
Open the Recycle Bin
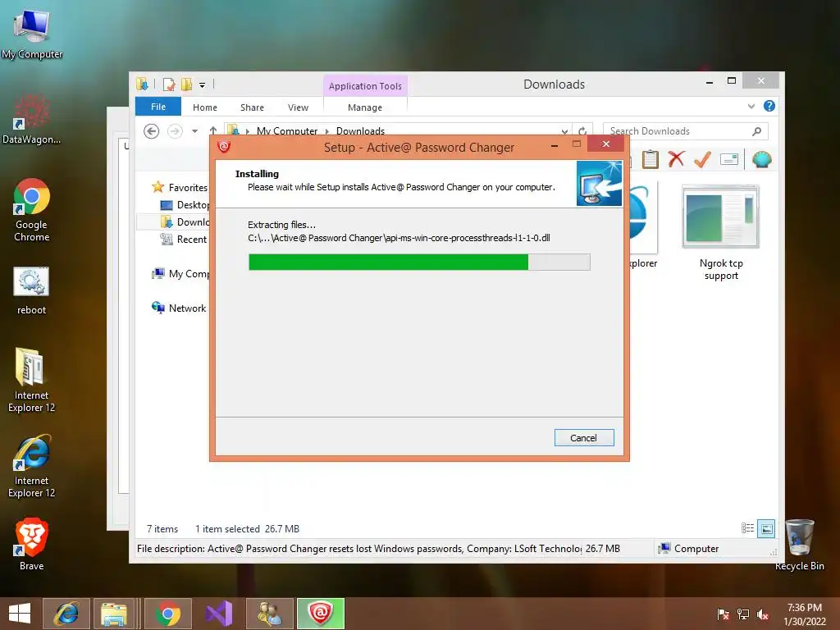[800, 546]
